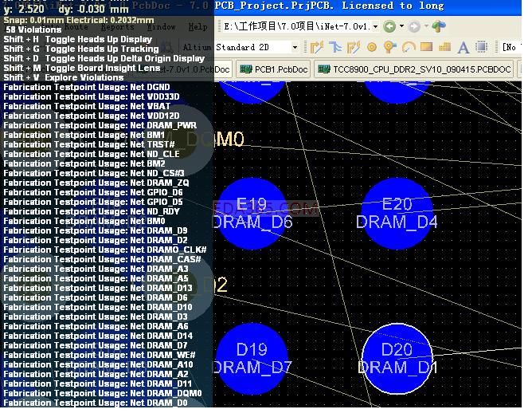
Task: Click the 'Net DRAM_DQM0' violation row
Action: point(103,393)
